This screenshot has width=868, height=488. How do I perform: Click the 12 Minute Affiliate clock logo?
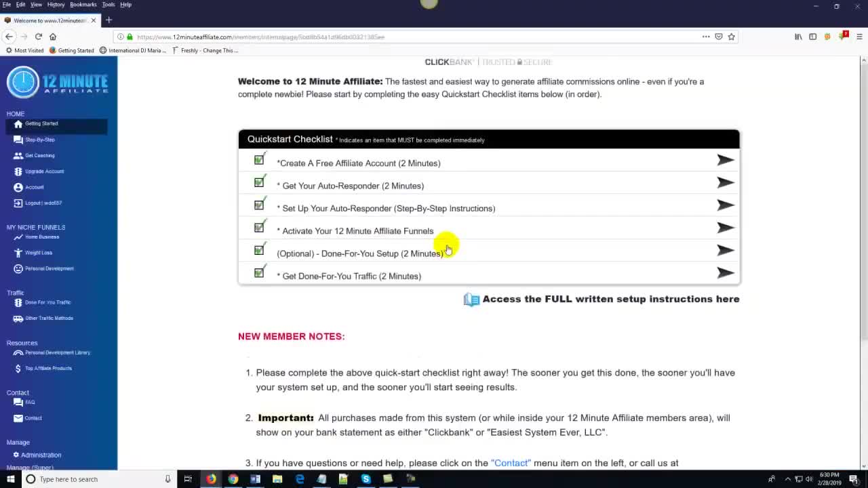(22, 83)
